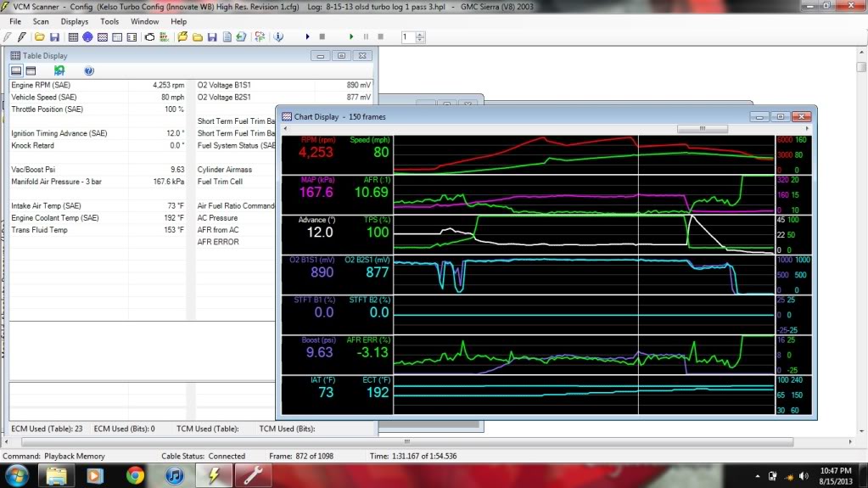Click the export log arrow icon
The width and height of the screenshot is (868, 488).
click(x=241, y=37)
